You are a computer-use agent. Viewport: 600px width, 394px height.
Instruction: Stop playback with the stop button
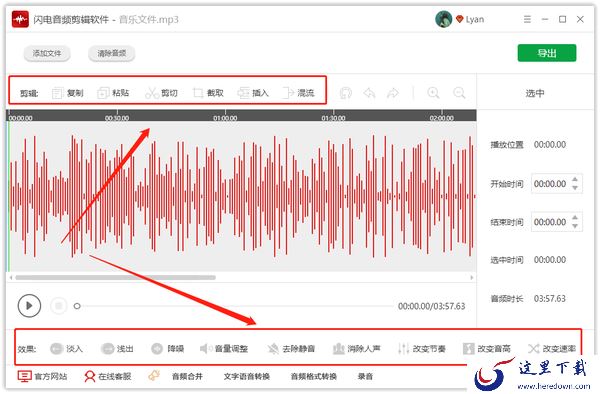click(59, 306)
